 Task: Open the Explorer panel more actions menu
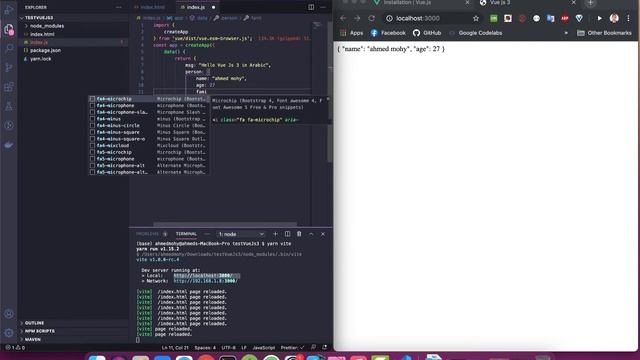coord(118,7)
